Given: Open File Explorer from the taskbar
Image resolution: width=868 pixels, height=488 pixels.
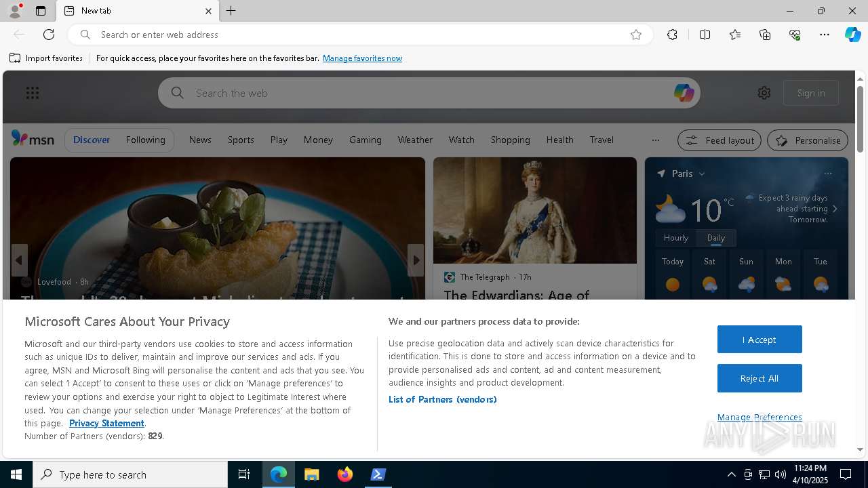Looking at the screenshot, I should click(x=312, y=474).
